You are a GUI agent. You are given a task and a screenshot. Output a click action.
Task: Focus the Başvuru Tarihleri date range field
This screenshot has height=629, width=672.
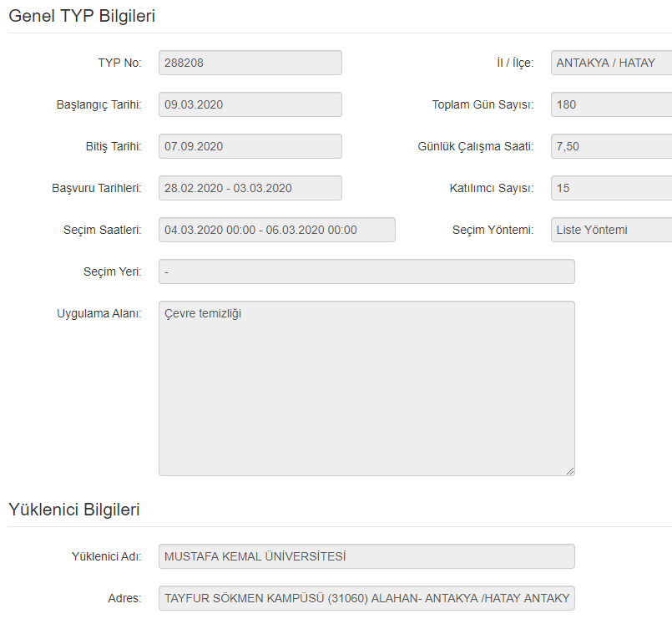point(250,188)
